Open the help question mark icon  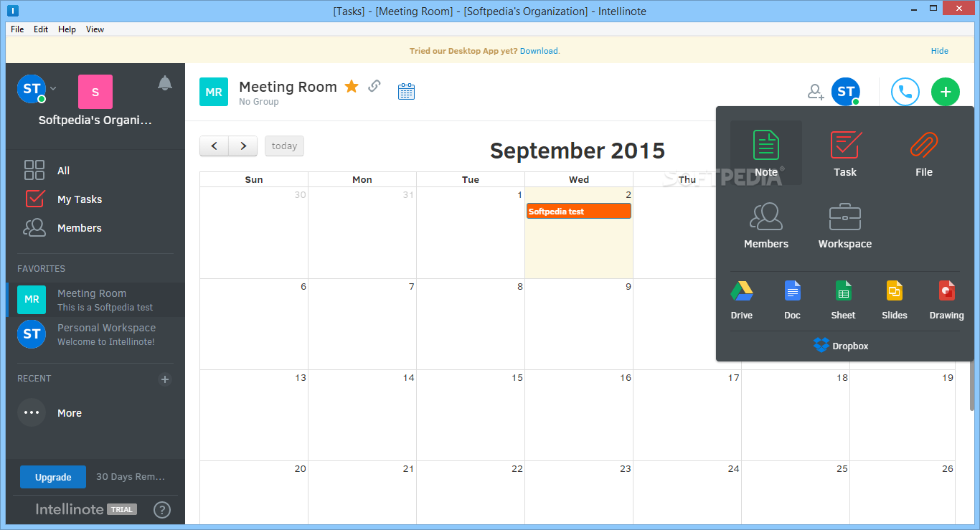(x=162, y=510)
